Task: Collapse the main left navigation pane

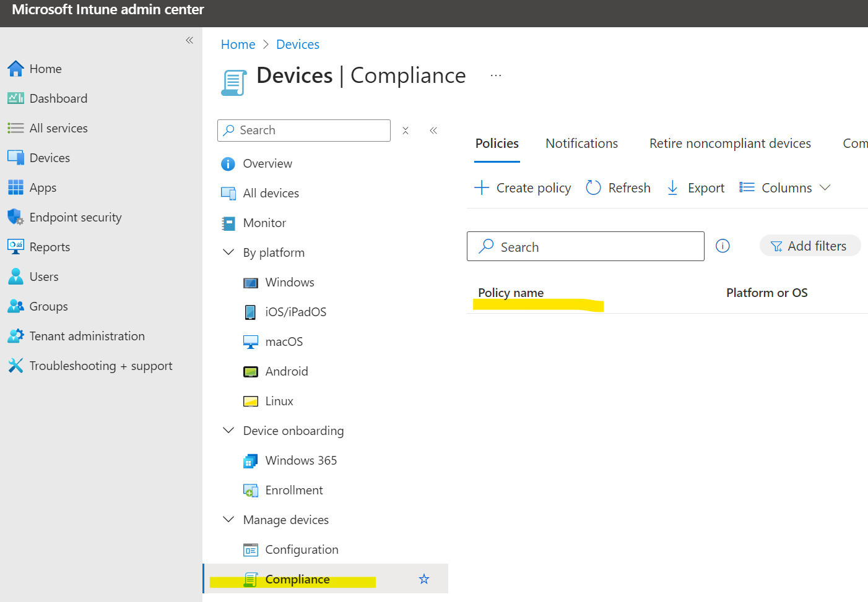Action: click(189, 40)
